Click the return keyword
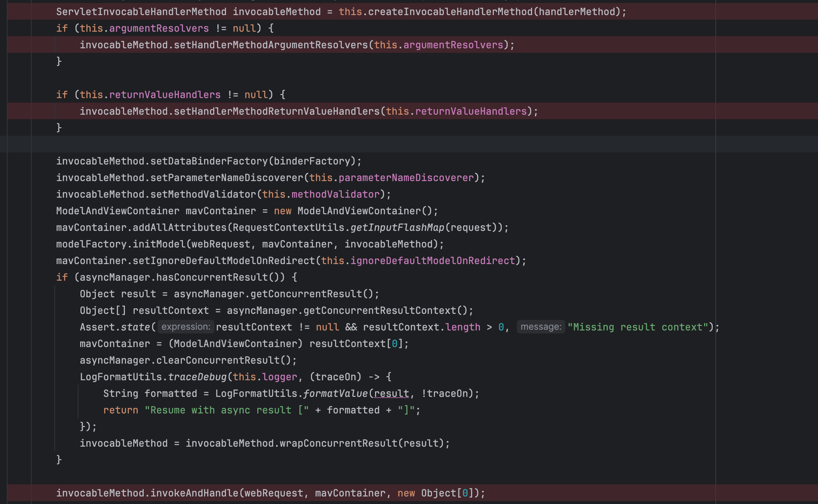The image size is (818, 504). pos(121,410)
